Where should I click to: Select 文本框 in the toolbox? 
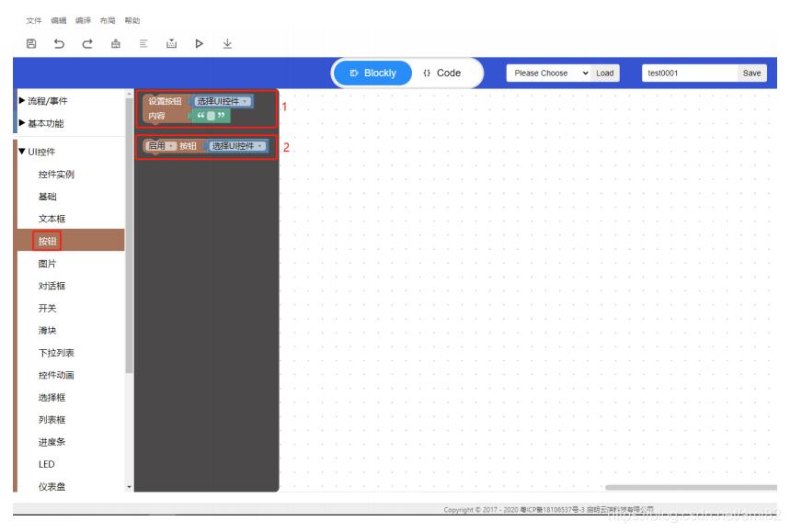pyautogui.click(x=52, y=219)
